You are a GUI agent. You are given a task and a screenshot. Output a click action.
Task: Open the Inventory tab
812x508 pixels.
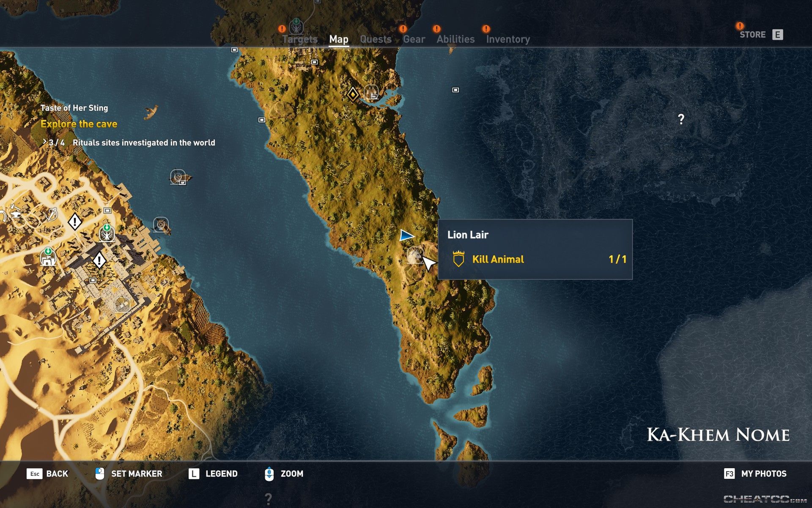coord(508,39)
